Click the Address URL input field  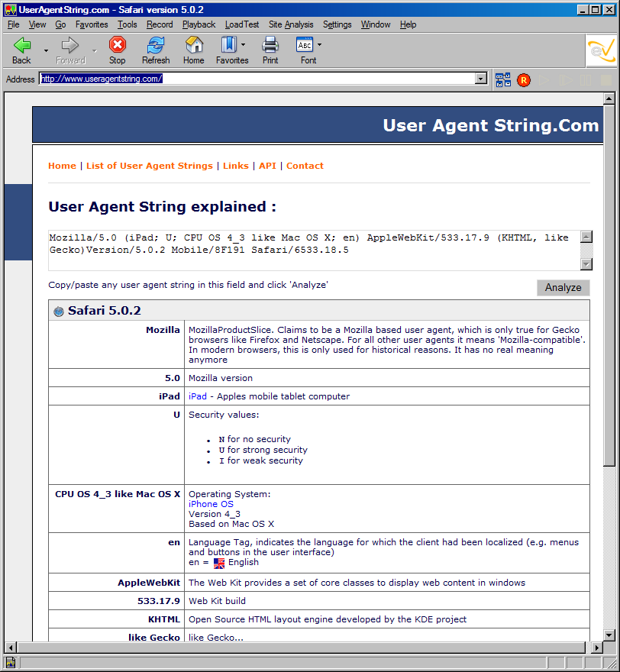(257, 79)
